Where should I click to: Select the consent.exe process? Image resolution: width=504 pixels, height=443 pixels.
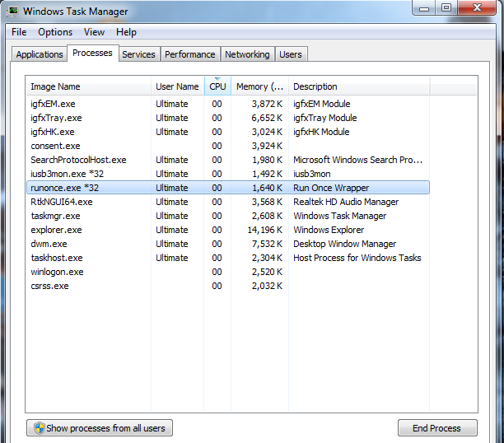pyautogui.click(x=228, y=146)
